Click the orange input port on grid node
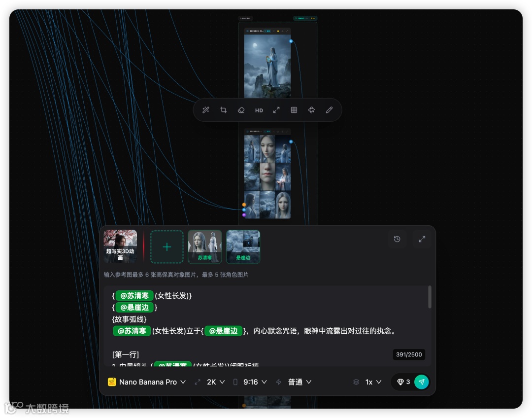Image resolution: width=532 pixels, height=418 pixels. (x=244, y=205)
